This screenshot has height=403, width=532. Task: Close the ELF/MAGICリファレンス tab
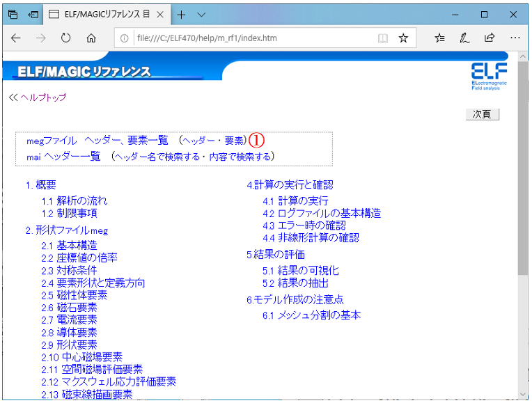tap(160, 15)
